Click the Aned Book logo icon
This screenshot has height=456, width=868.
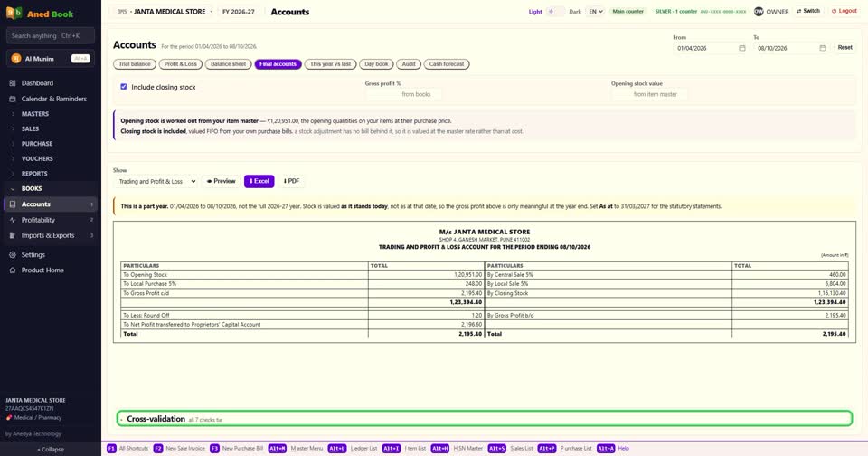(x=14, y=13)
